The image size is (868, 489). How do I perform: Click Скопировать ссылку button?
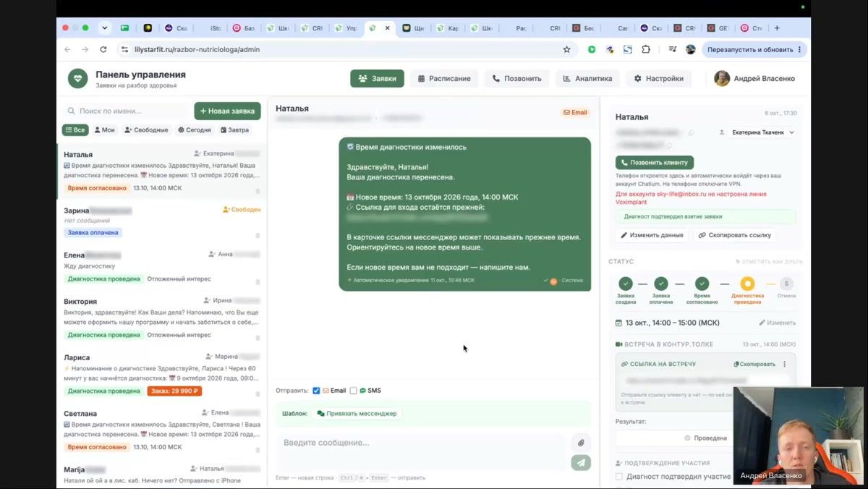(x=735, y=235)
